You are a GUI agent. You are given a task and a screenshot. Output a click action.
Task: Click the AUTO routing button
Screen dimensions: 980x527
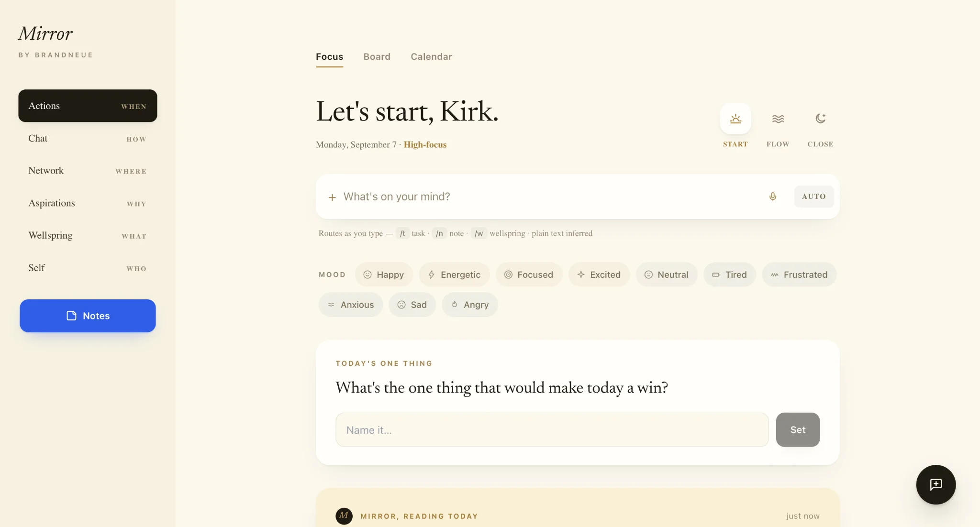(x=814, y=197)
